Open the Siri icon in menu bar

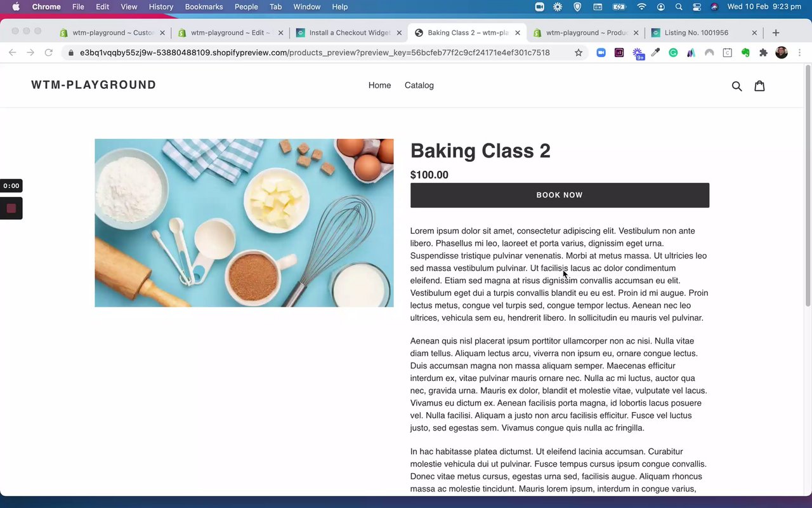[715, 7]
